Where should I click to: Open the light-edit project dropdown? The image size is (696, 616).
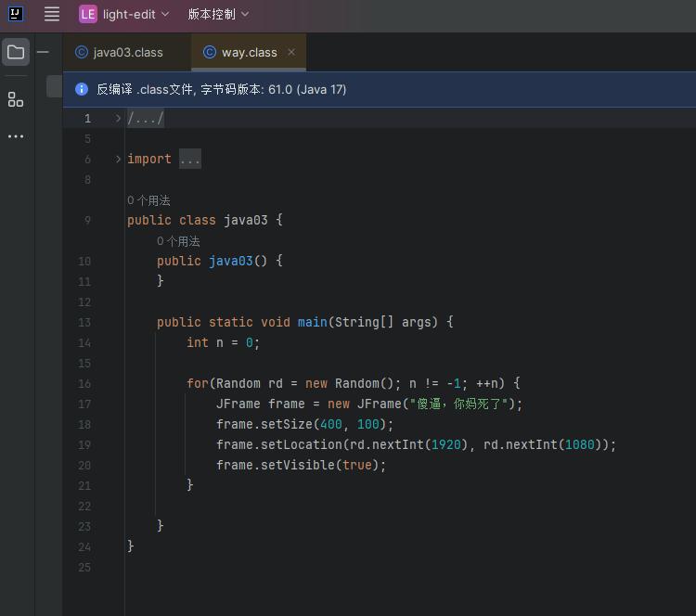click(135, 14)
